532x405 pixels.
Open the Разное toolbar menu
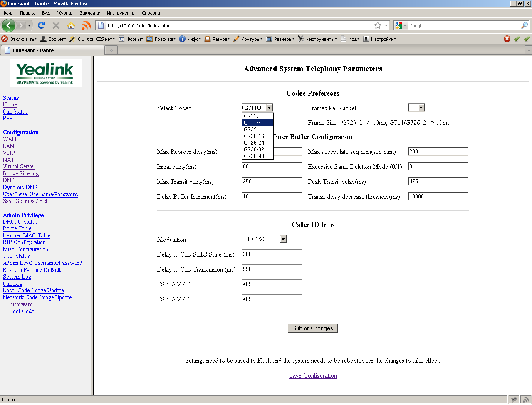217,39
